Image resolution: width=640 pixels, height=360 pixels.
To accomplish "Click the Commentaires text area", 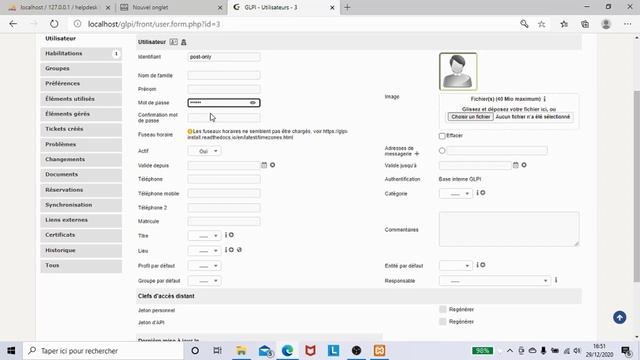I will point(509,229).
